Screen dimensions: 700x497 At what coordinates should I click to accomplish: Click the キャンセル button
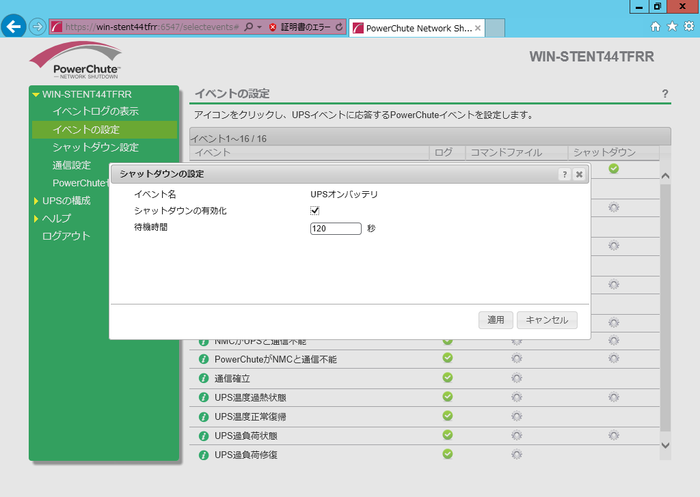tap(547, 320)
